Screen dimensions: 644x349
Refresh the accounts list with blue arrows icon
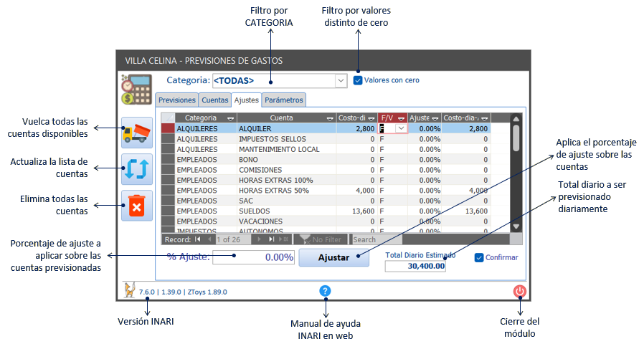coord(136,169)
